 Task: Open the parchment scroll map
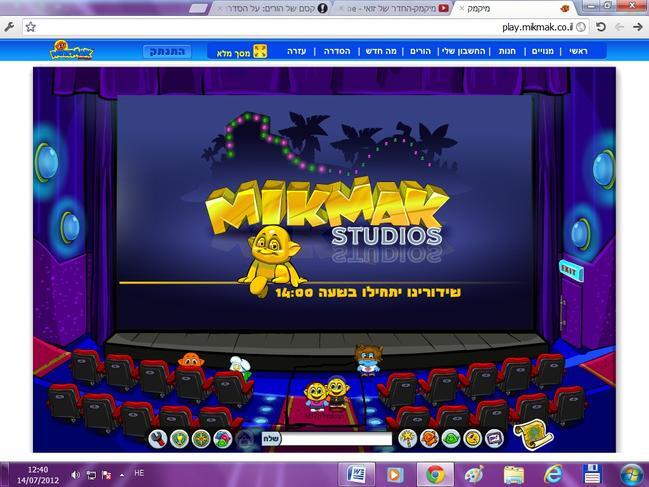pos(533,434)
